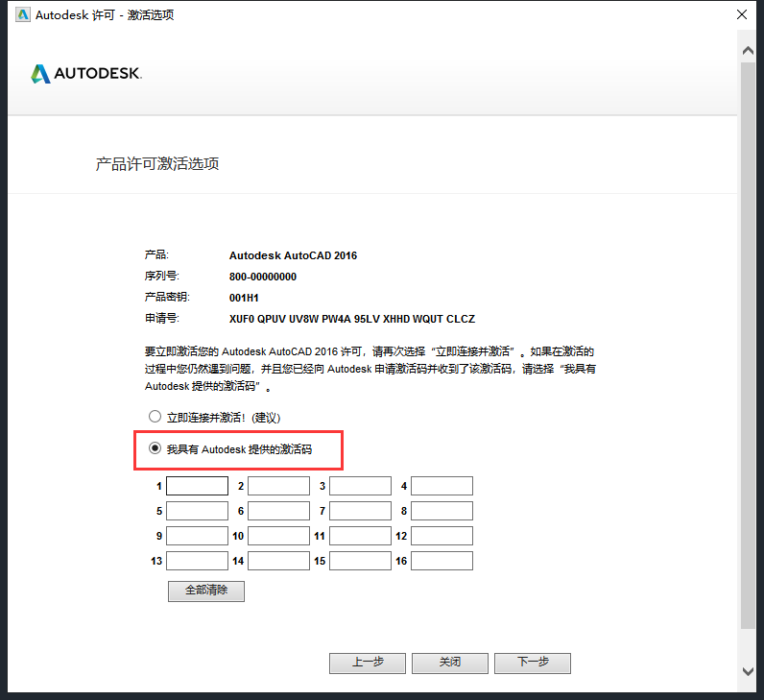Screen dimensions: 764x700
Task: Select the connect and activate now radio button
Action: coord(155,417)
